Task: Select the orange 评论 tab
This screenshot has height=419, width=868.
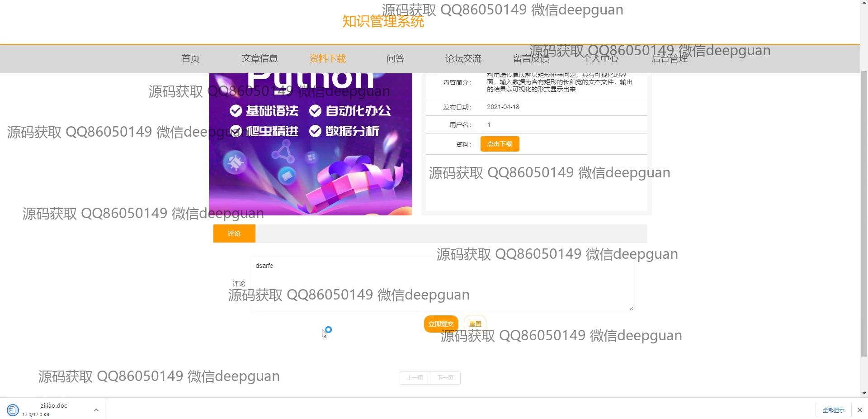Action: [x=234, y=233]
